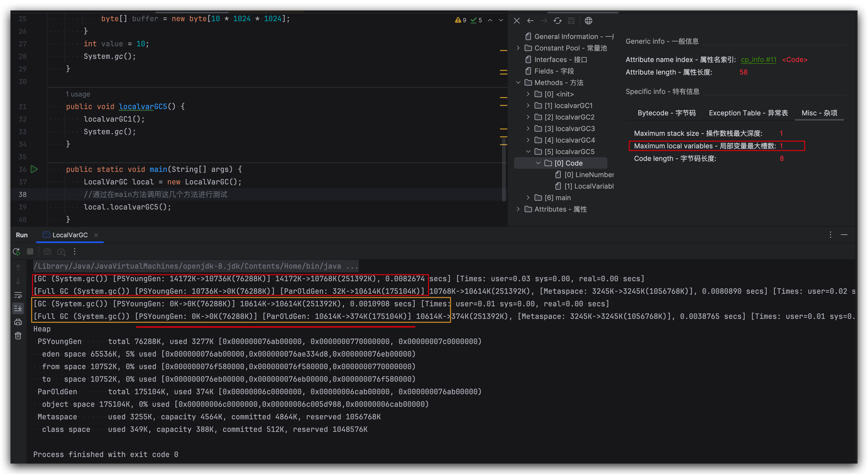Image resolution: width=868 pixels, height=474 pixels.
Task: Clear console with trash icon
Action: 18,336
